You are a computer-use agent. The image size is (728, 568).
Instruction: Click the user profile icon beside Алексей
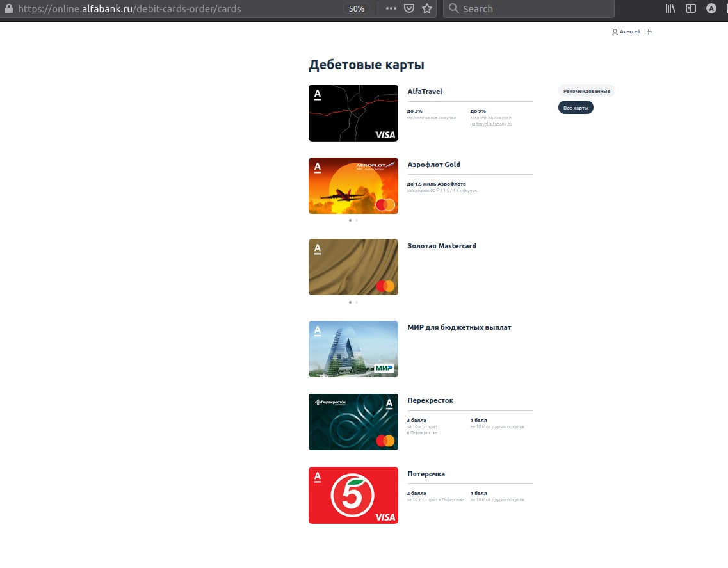click(x=615, y=32)
